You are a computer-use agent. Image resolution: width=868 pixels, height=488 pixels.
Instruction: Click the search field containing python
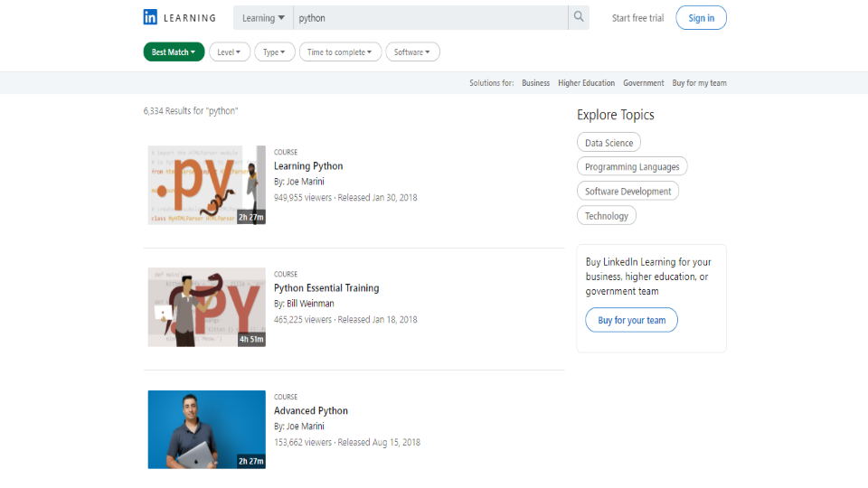pyautogui.click(x=430, y=18)
